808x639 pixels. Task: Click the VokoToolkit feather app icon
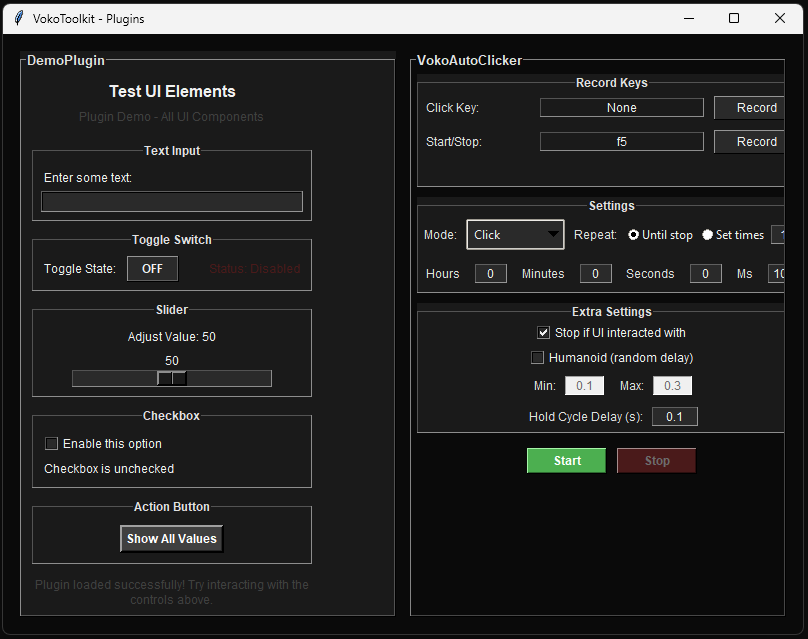[x=19, y=18]
